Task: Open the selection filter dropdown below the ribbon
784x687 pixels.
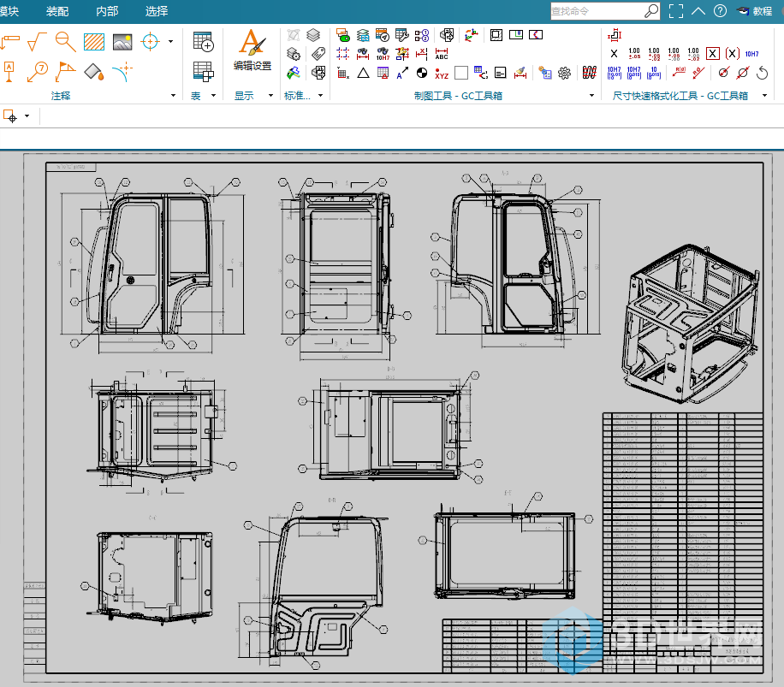Action: pos(27,116)
